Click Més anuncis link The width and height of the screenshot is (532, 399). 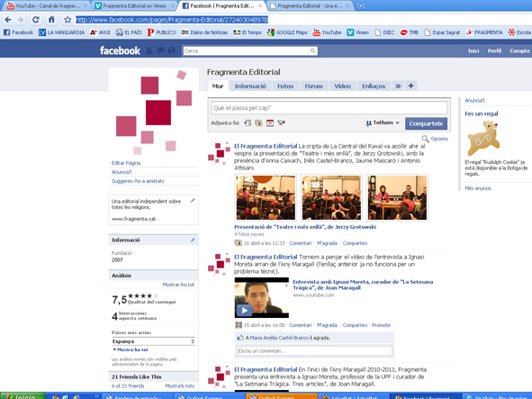[478, 188]
